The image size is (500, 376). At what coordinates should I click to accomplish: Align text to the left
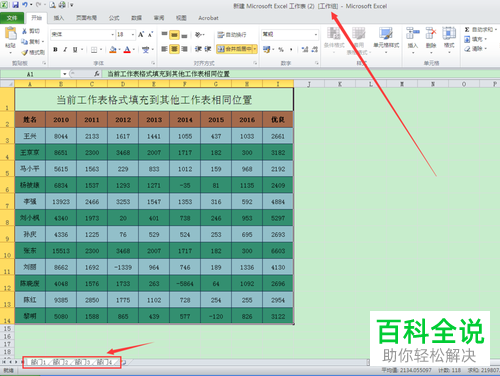tap(164, 49)
